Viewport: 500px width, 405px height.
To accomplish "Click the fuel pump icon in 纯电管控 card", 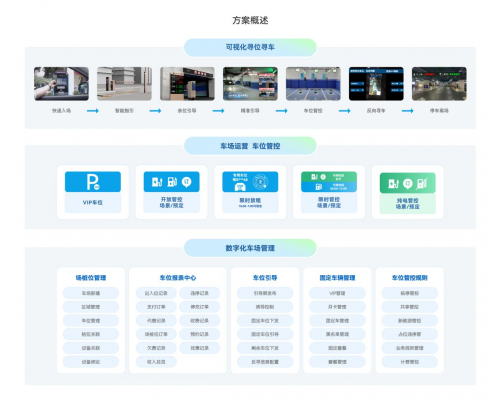I will click(421, 183).
